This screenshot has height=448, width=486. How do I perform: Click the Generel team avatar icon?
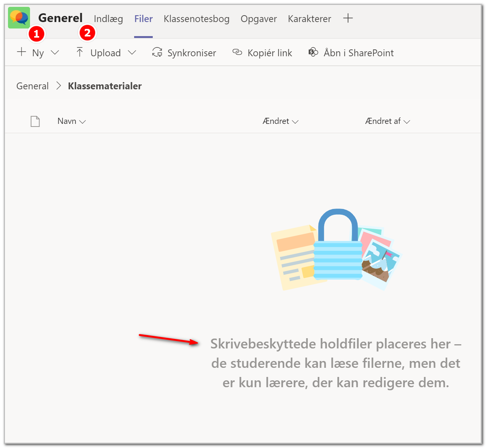(19, 17)
